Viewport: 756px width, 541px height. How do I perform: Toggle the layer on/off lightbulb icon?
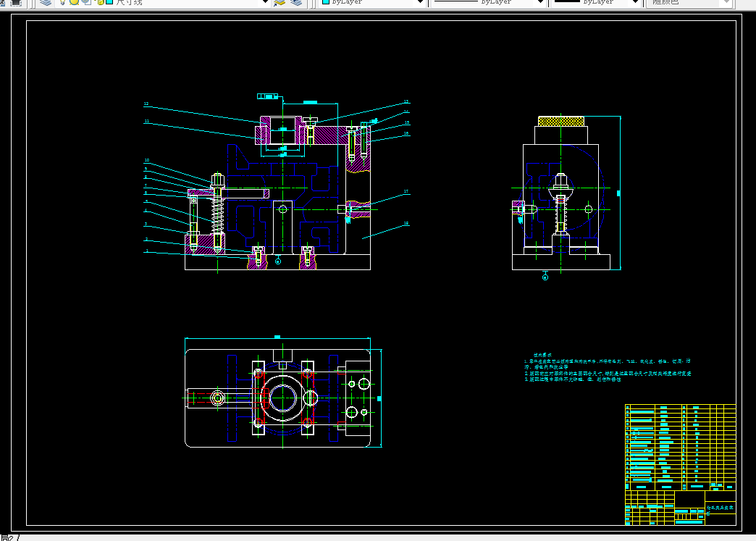[63, 2]
